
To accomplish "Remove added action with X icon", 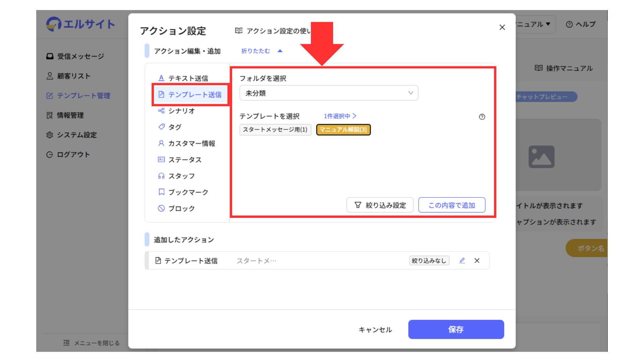I will pyautogui.click(x=477, y=260).
